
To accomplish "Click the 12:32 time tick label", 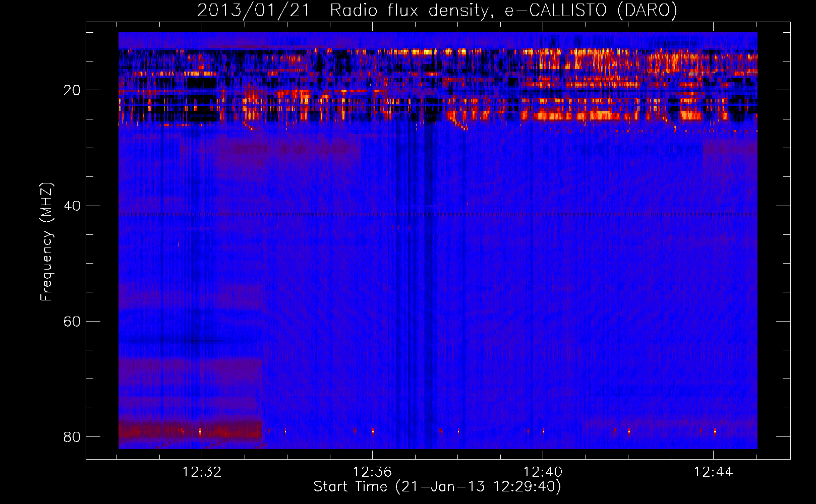I will pyautogui.click(x=202, y=472).
